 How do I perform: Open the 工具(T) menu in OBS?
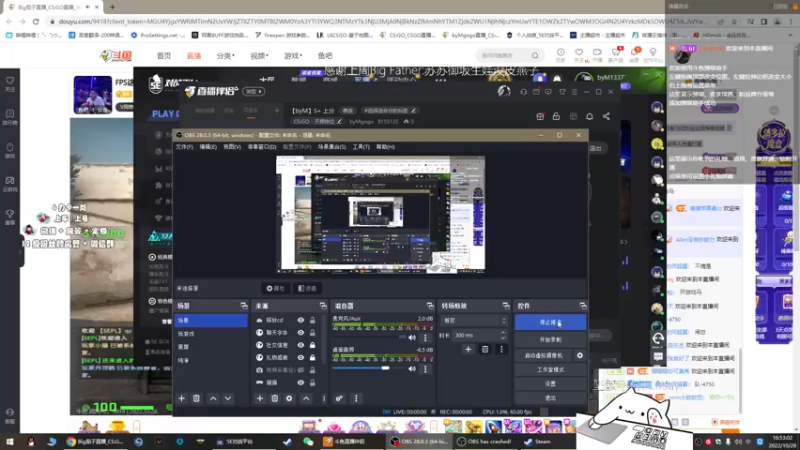(x=361, y=147)
